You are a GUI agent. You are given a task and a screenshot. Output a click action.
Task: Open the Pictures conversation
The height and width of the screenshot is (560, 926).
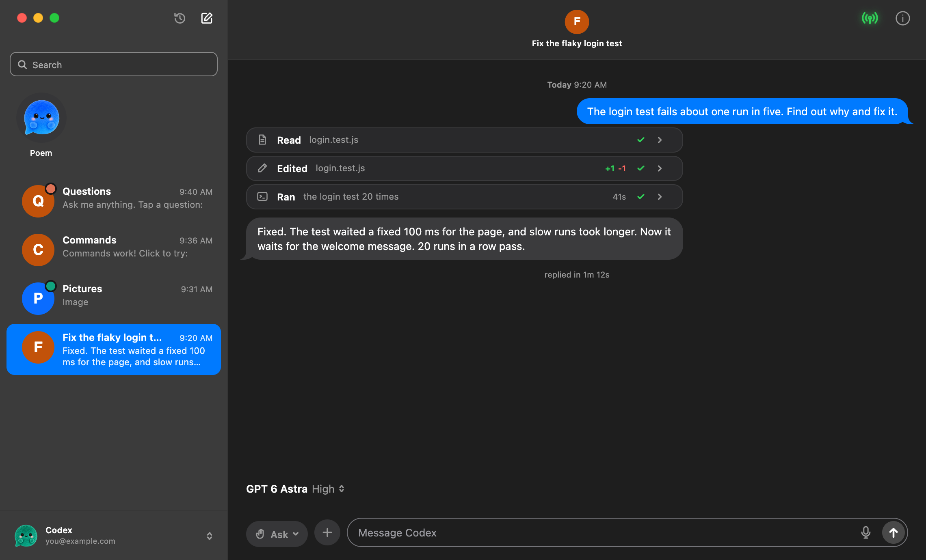(x=114, y=298)
